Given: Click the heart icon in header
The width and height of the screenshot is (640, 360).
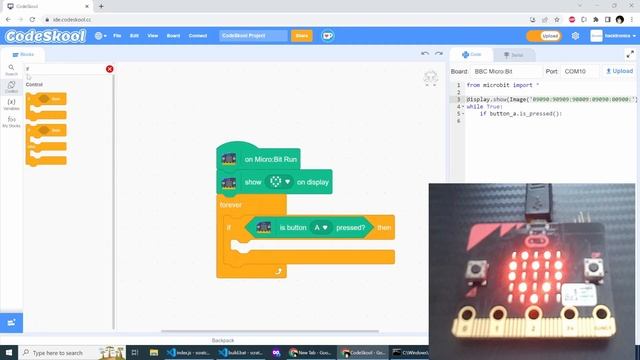Looking at the screenshot, I should click(x=327, y=36).
